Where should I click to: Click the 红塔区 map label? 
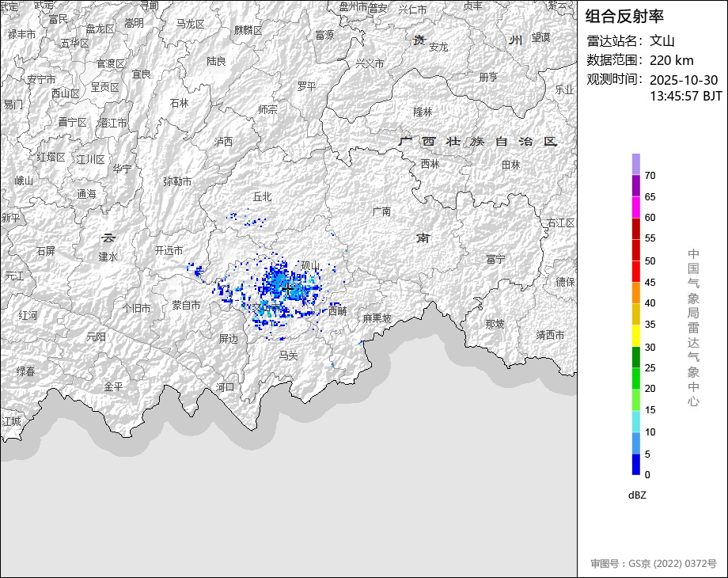click(51, 157)
